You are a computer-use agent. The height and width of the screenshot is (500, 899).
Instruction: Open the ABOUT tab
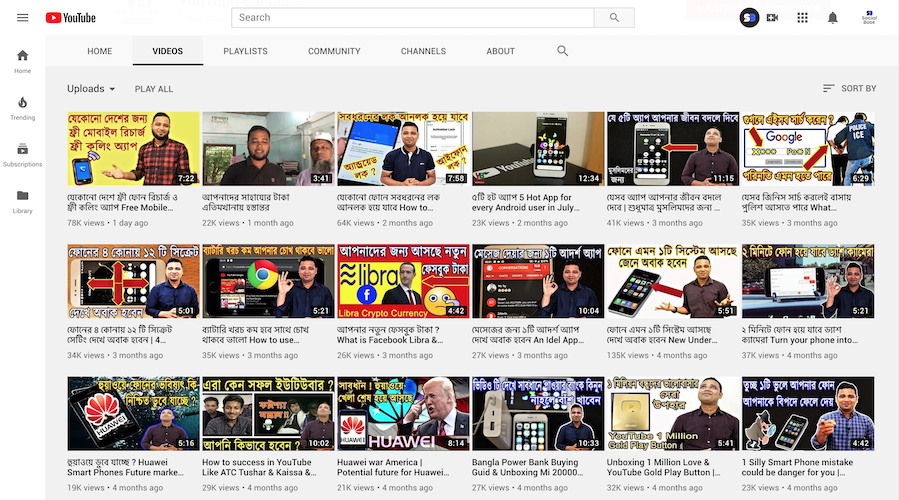coord(501,51)
